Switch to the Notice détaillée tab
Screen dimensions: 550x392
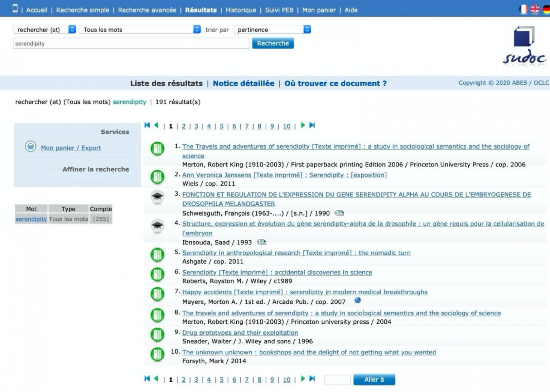243,83
